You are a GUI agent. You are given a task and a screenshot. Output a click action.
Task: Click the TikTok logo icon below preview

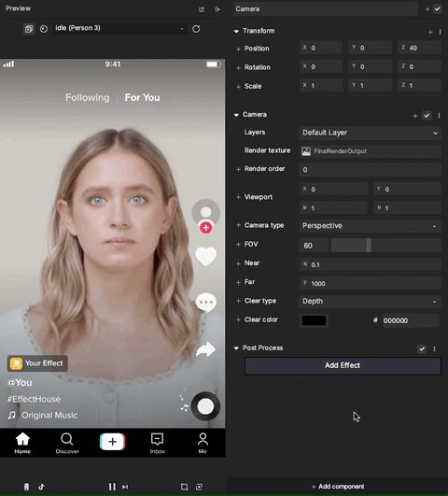[41, 487]
